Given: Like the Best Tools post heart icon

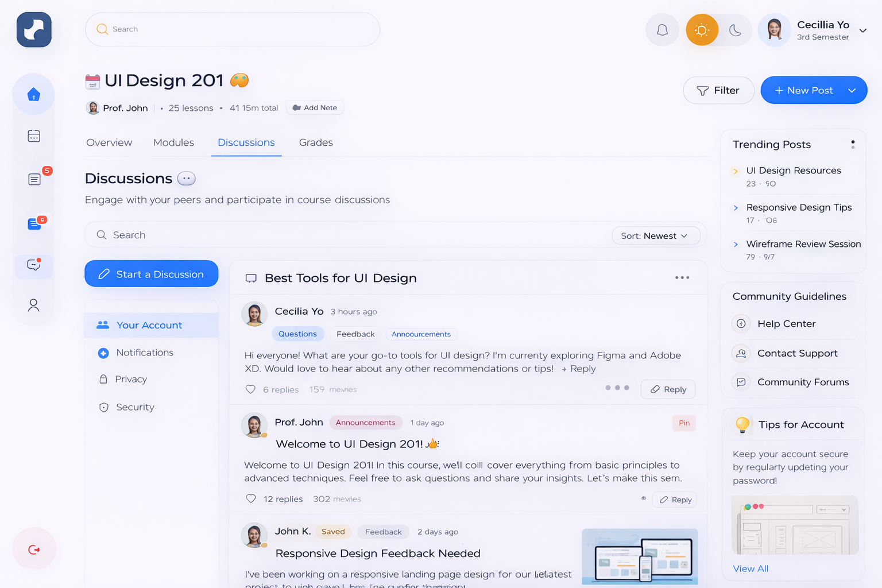Looking at the screenshot, I should pyautogui.click(x=250, y=389).
